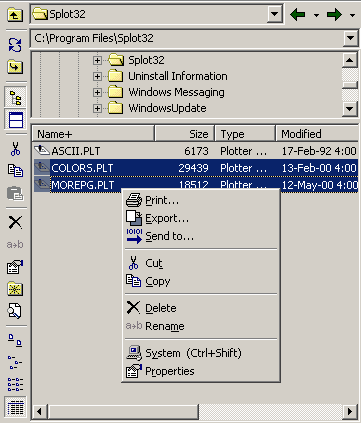
Task: Expand the Uninstall Information tree node
Action: point(97,76)
